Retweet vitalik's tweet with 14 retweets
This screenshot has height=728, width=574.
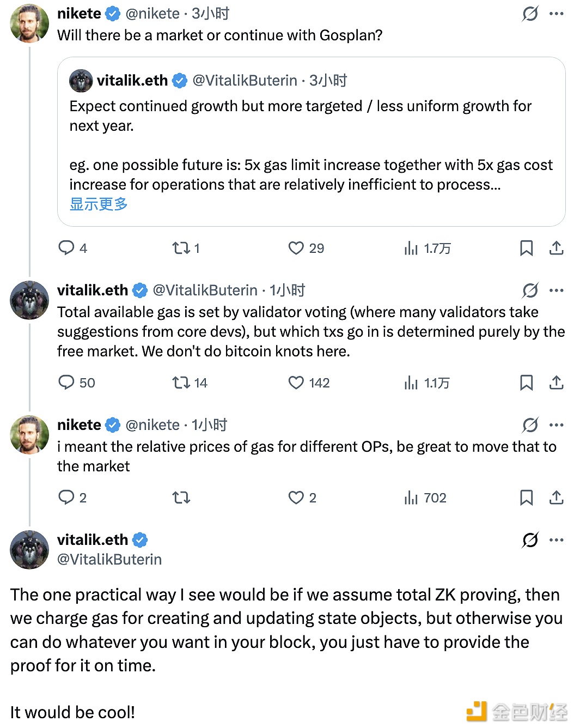[181, 383]
